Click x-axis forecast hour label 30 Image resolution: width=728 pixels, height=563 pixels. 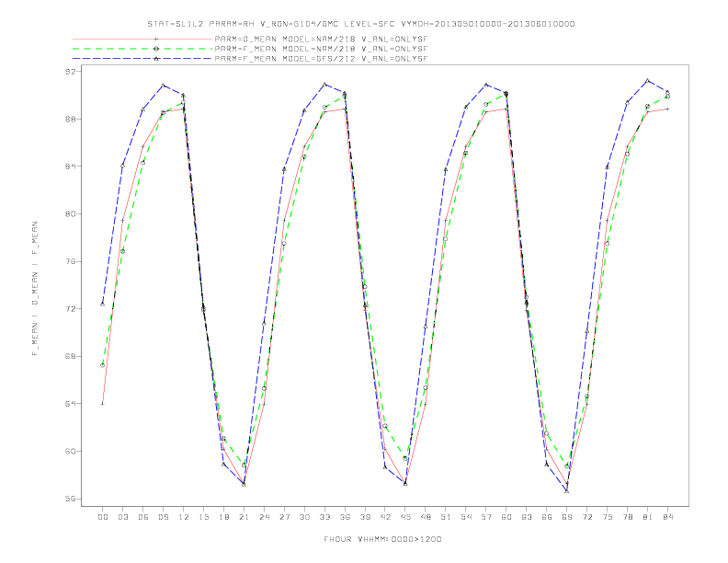click(x=304, y=517)
